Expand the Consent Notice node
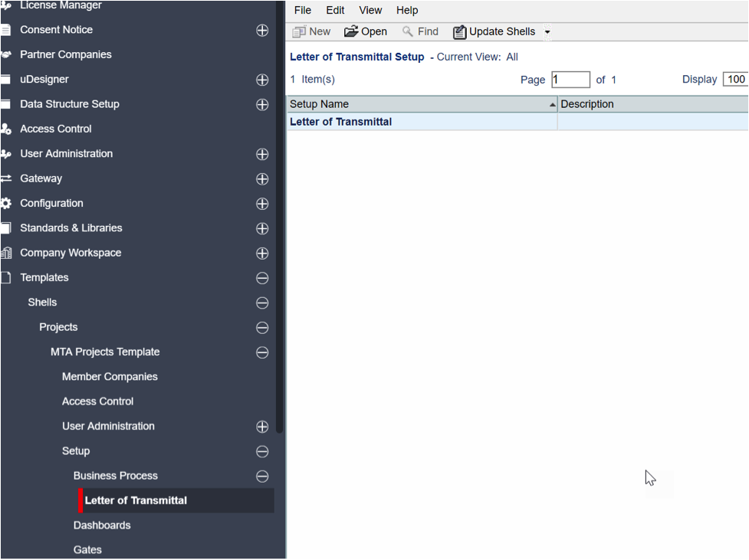The image size is (749, 560). (x=262, y=31)
